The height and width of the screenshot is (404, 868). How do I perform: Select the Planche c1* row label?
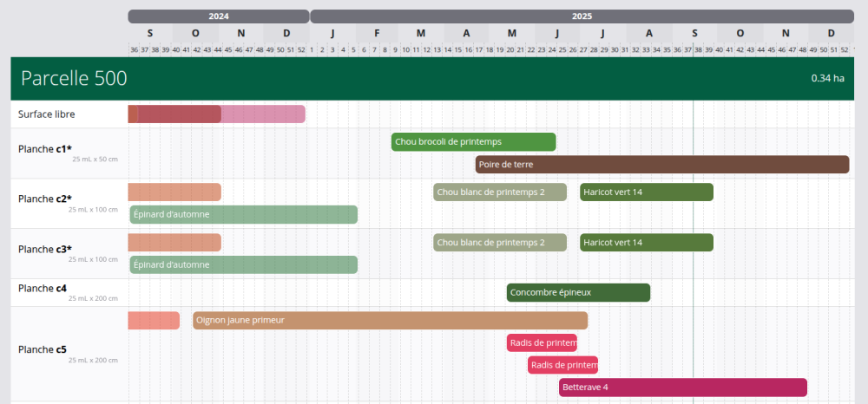tap(45, 149)
